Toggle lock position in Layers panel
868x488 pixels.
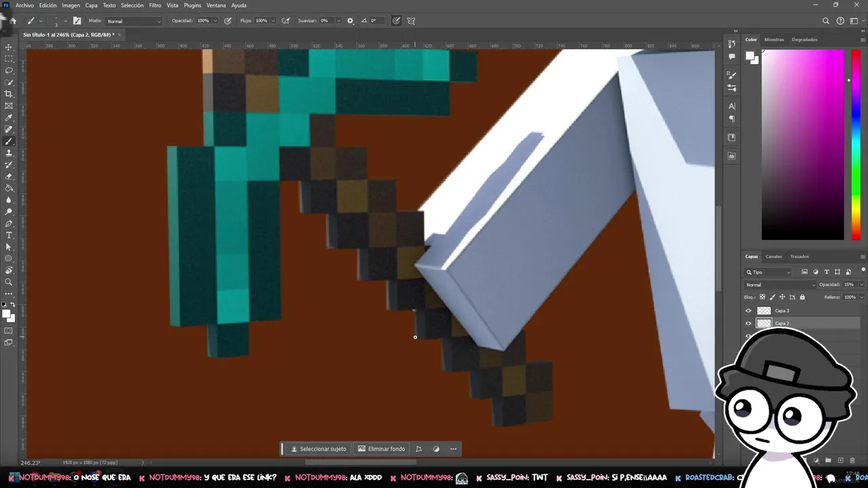783,297
